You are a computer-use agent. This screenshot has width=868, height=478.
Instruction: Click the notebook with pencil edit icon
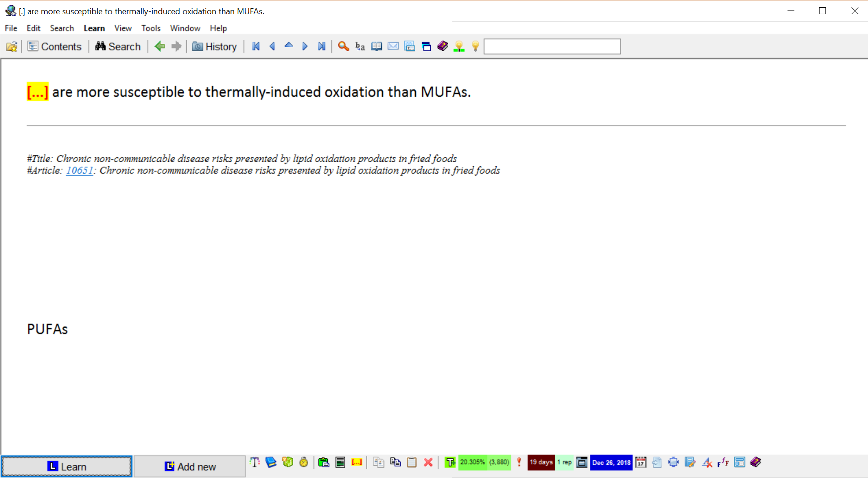coord(690,462)
